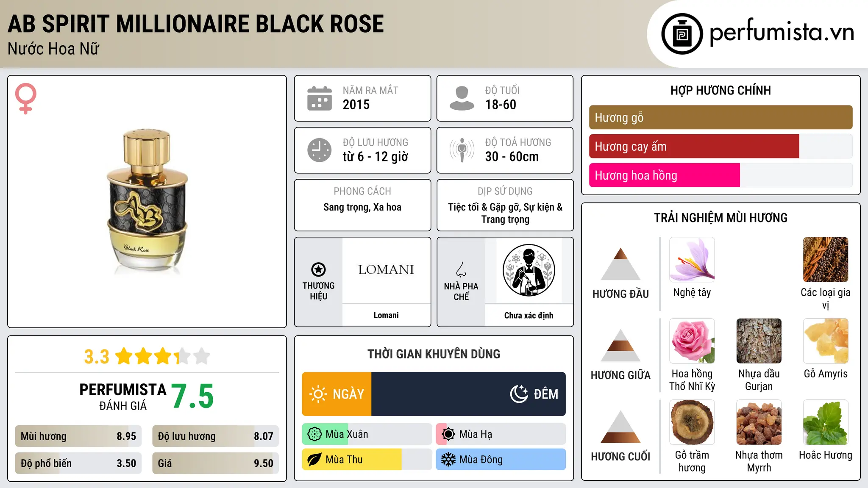Click the 3.3 star rating number
868x488 pixels.
point(97,357)
